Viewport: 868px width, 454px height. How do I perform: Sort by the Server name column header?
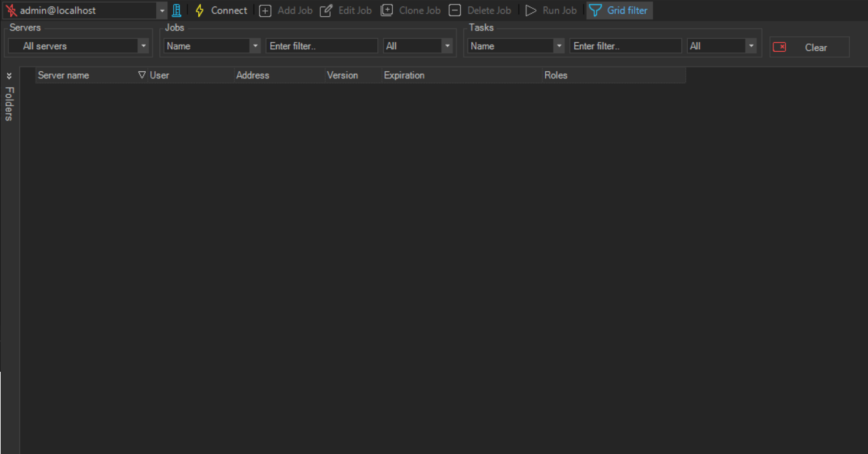click(x=64, y=75)
